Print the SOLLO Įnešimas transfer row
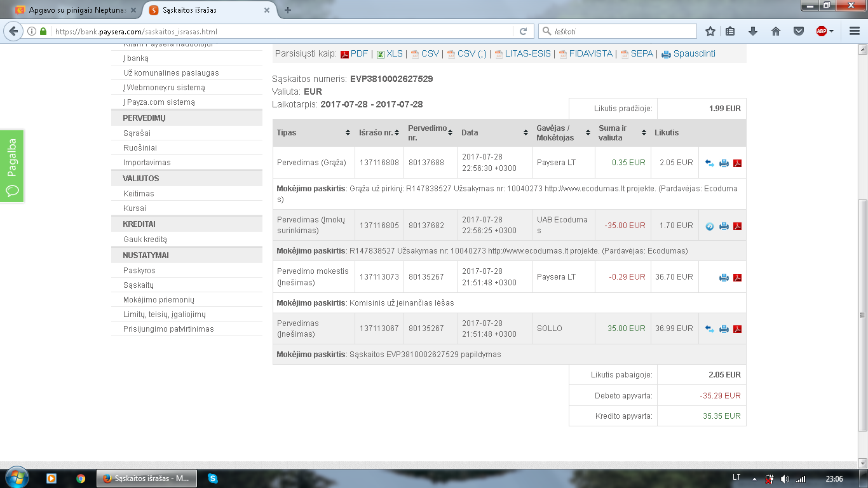This screenshot has height=488, width=868. 724,329
